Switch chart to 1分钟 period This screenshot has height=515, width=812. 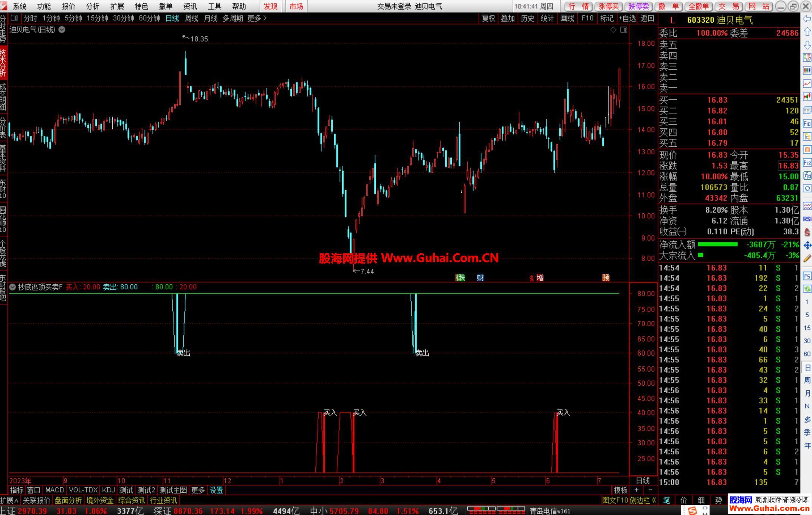pyautogui.click(x=51, y=18)
